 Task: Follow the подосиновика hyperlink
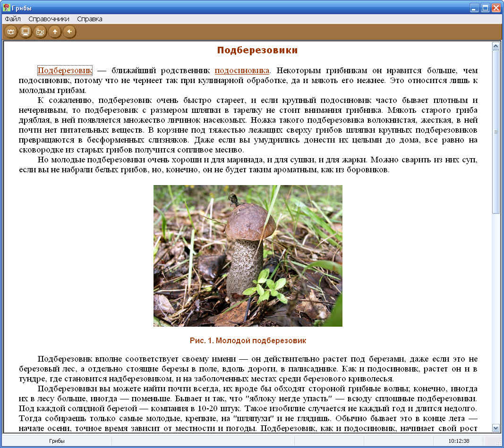pyautogui.click(x=241, y=71)
